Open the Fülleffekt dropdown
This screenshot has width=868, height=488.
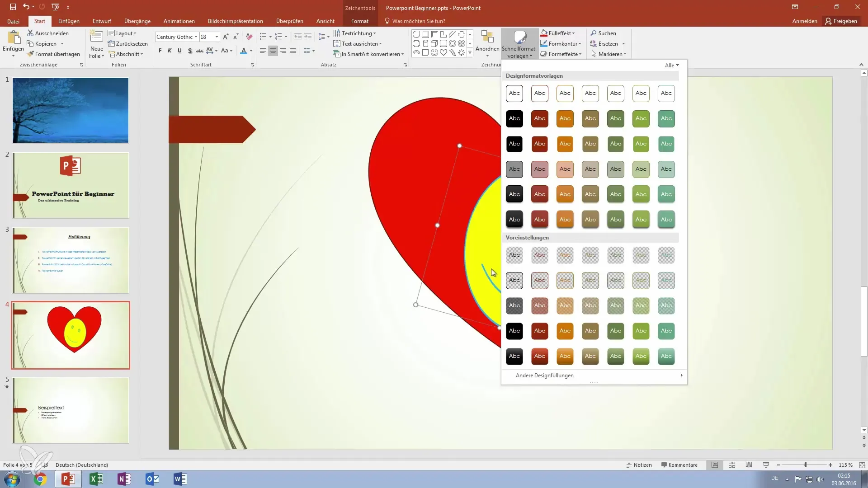click(558, 33)
